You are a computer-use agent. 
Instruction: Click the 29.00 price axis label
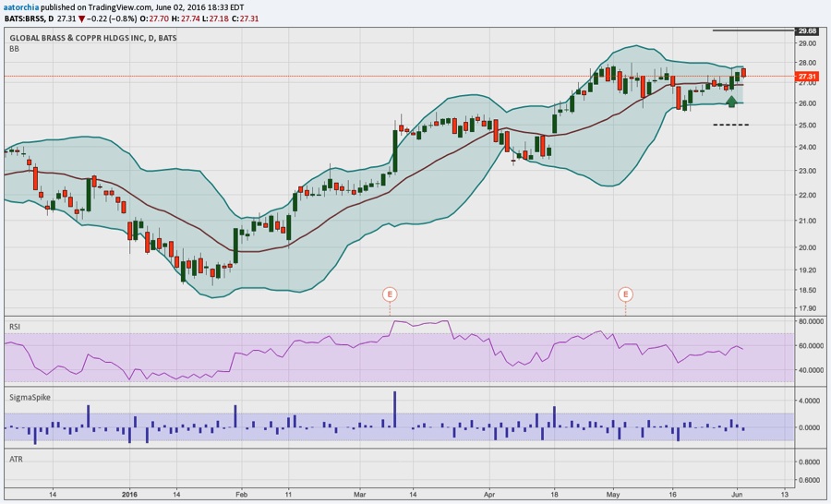pos(807,43)
